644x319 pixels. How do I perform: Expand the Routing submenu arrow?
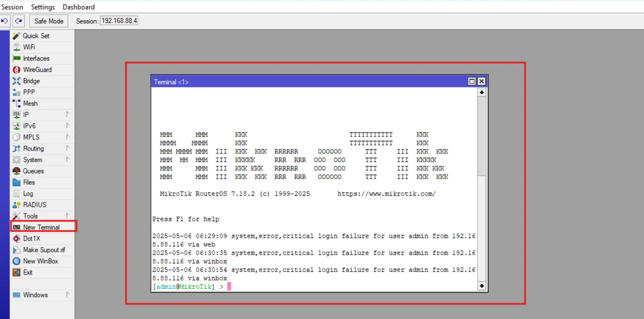(68, 148)
